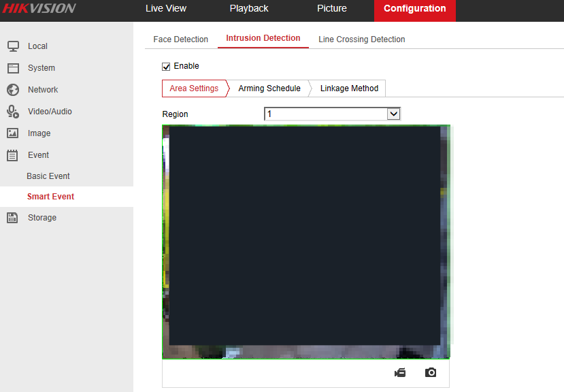Image resolution: width=564 pixels, height=392 pixels.
Task: Click the Image picture icon
Action: 12,133
